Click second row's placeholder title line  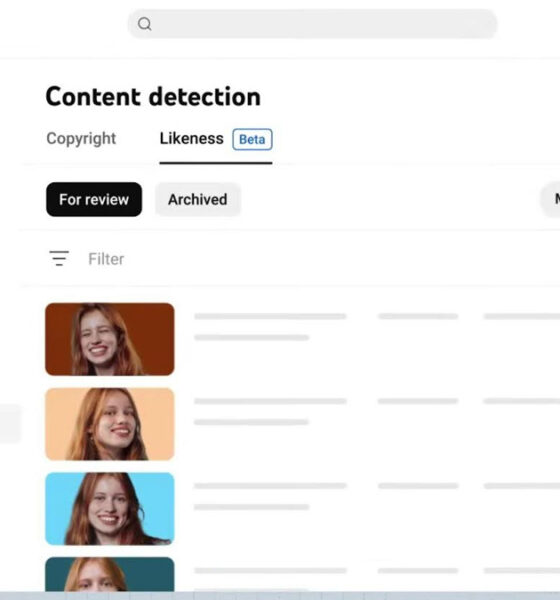pos(270,401)
